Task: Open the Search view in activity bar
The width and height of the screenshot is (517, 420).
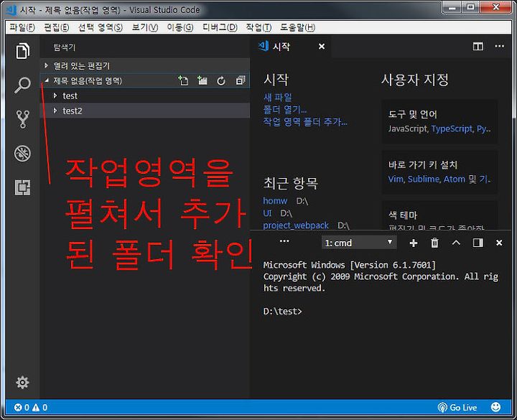Action: (22, 85)
